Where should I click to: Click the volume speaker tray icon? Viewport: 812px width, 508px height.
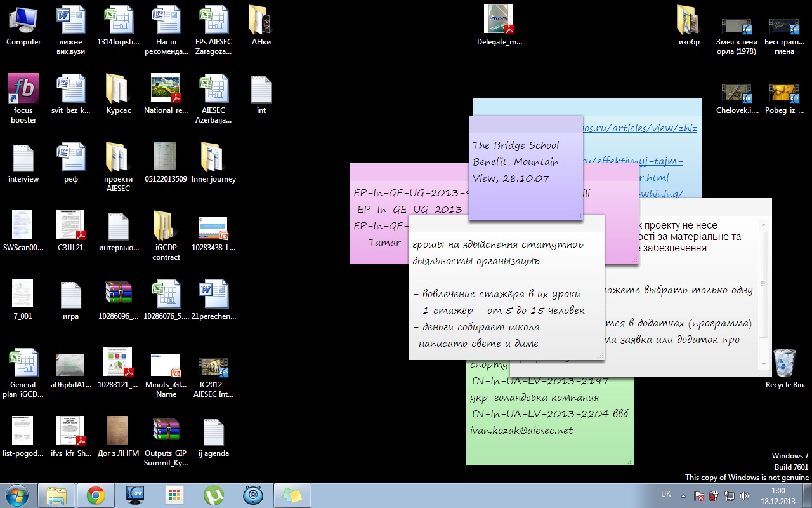click(x=744, y=496)
